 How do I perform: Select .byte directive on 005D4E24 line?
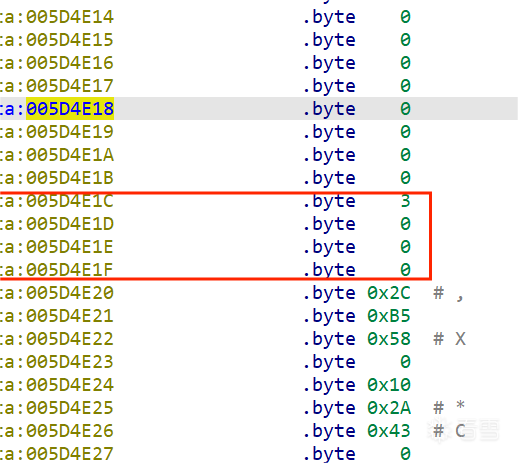(x=329, y=386)
